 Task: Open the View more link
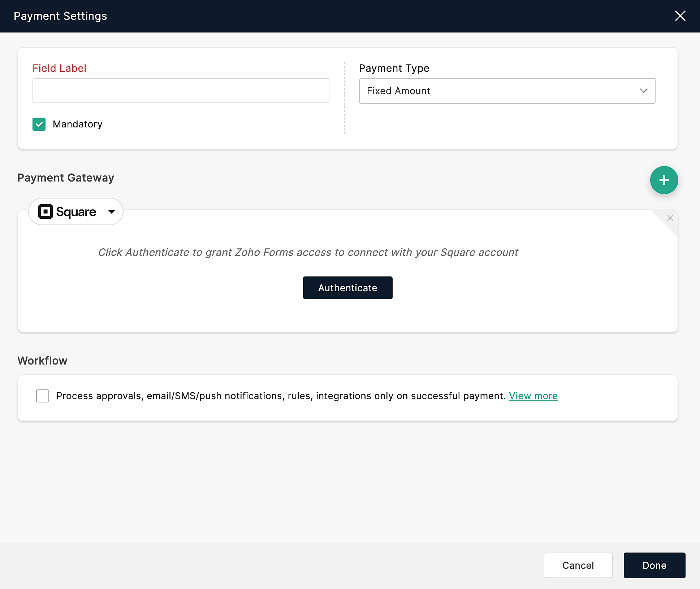click(x=533, y=396)
